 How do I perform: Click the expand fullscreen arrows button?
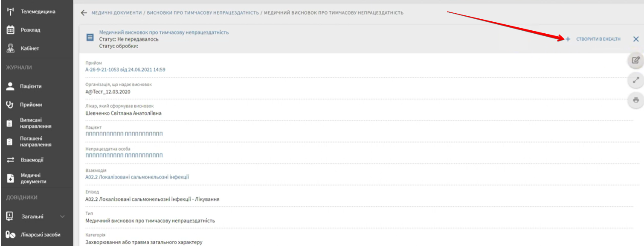(x=635, y=80)
